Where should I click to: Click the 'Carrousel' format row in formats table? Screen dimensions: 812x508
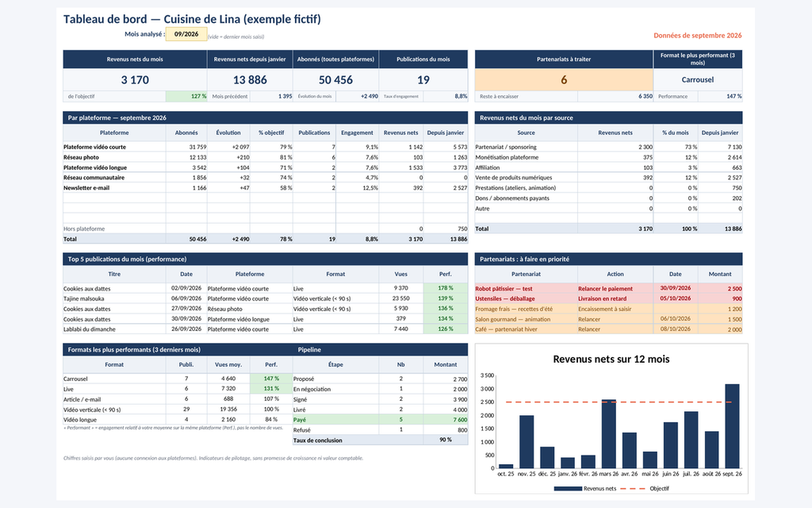(178, 379)
